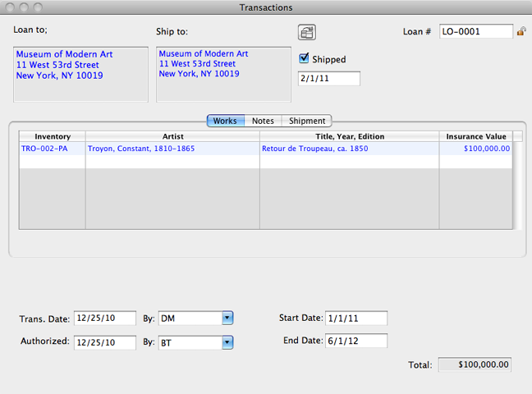Open the Trans. Date By dropdown showing DM
Viewport: 532px width, 394px height.
[227, 318]
